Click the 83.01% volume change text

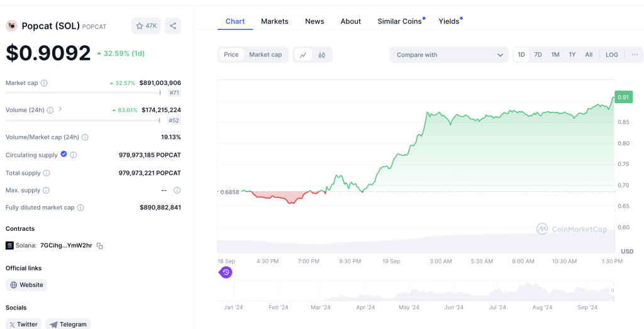click(x=128, y=110)
